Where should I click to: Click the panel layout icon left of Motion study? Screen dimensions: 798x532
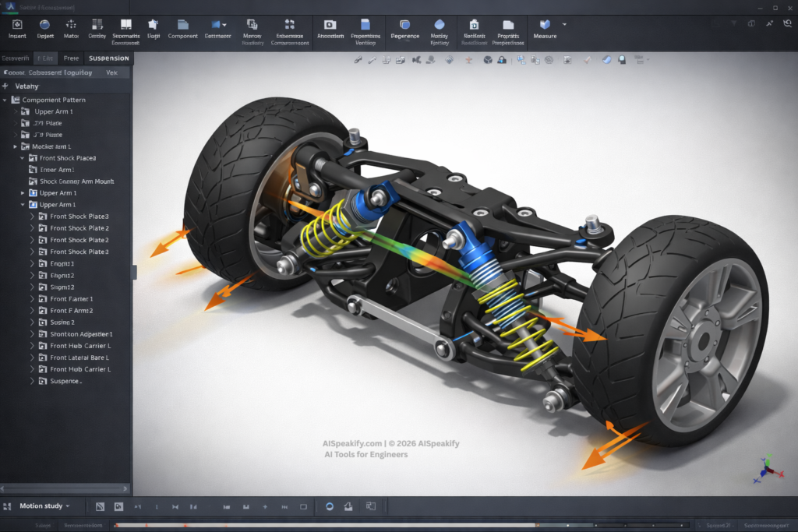7,506
